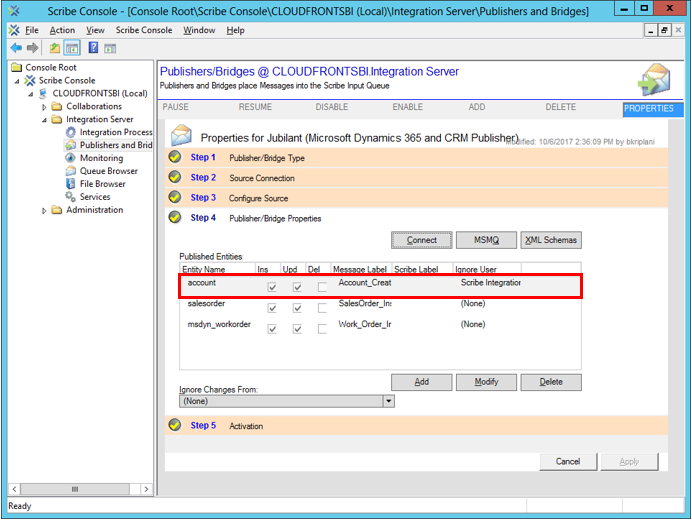Viewport: 692px width, 520px height.
Task: Select the salesorder row in Published Entities
Action: [x=205, y=303]
